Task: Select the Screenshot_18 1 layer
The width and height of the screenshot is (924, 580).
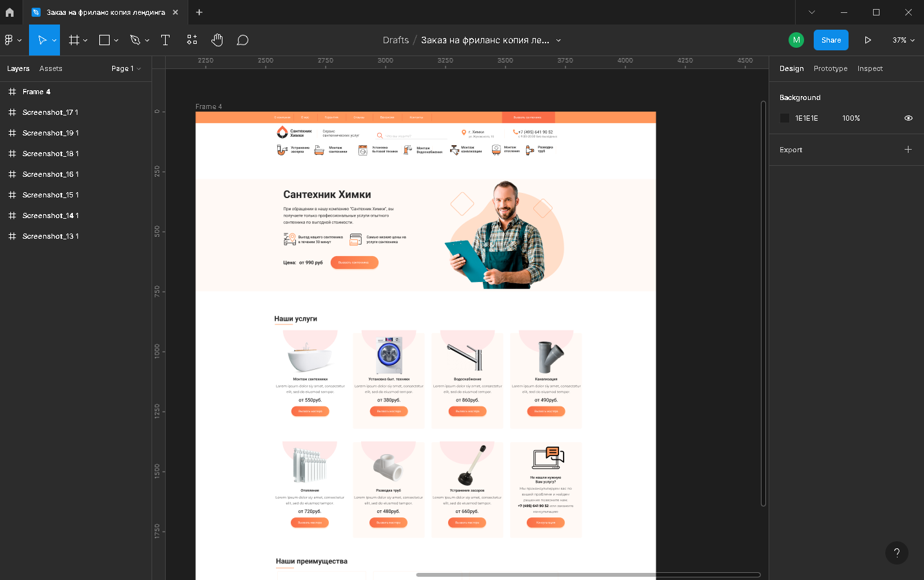Action: pos(76,154)
